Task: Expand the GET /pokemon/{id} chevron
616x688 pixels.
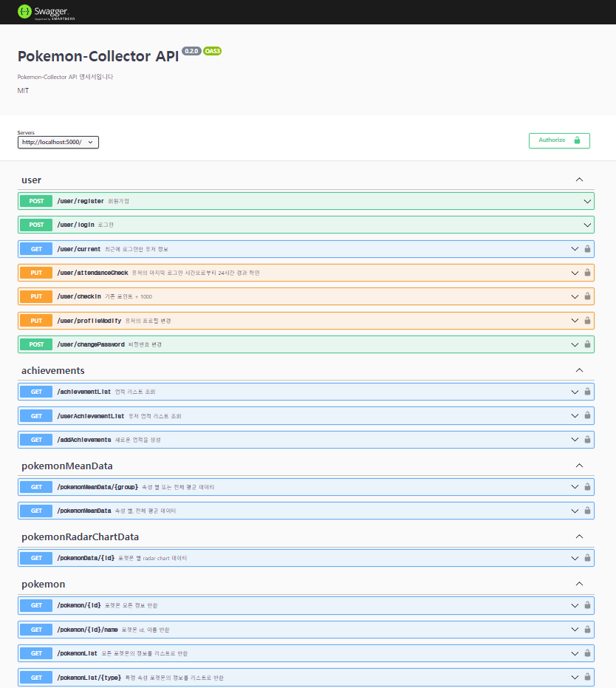Action: click(575, 605)
